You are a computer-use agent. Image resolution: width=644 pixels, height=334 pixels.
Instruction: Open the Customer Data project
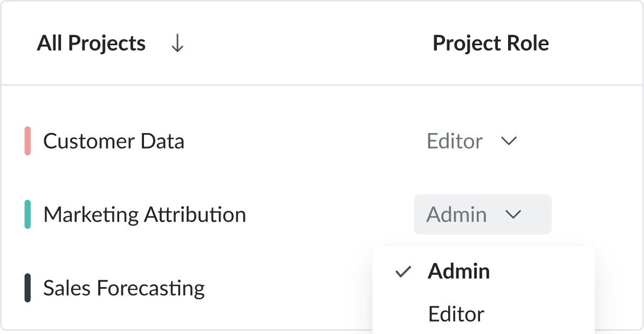114,141
